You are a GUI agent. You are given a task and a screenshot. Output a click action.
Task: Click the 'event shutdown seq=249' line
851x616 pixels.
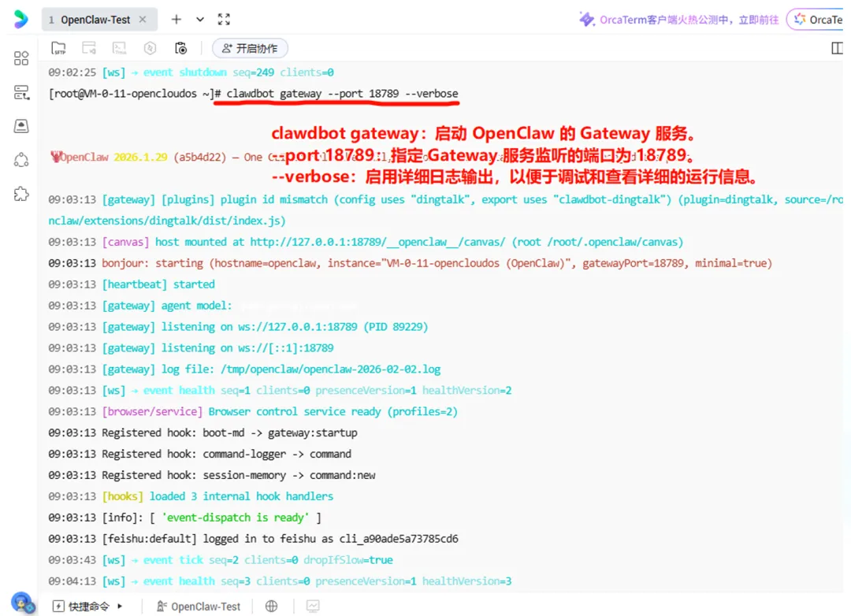point(191,72)
